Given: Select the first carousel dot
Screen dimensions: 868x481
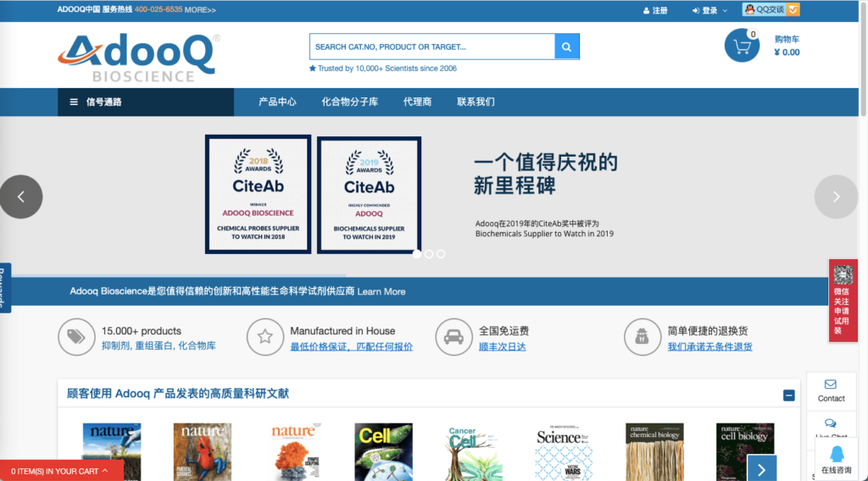Looking at the screenshot, I should [x=417, y=254].
